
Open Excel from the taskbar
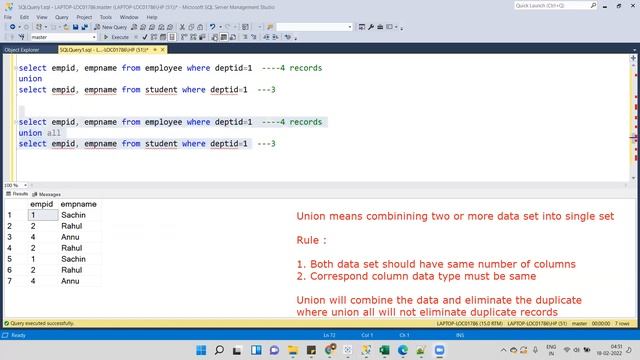[384, 350]
